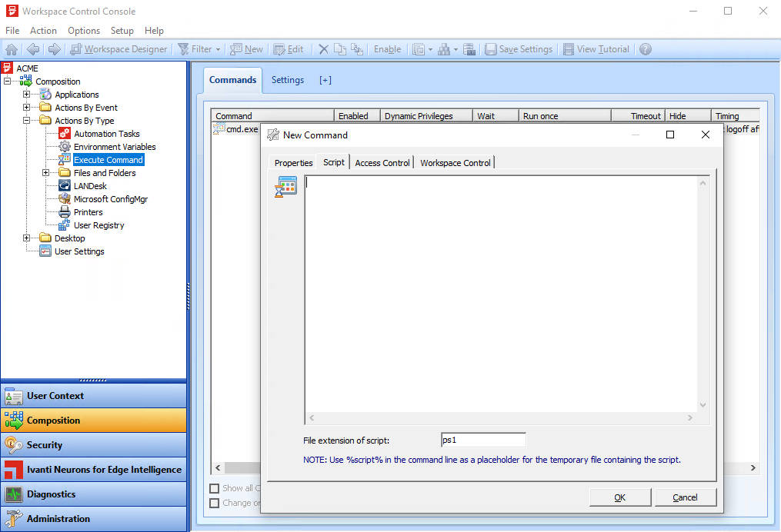Image resolution: width=781 pixels, height=532 pixels.
Task: Click the File extension of script field
Action: tap(483, 440)
